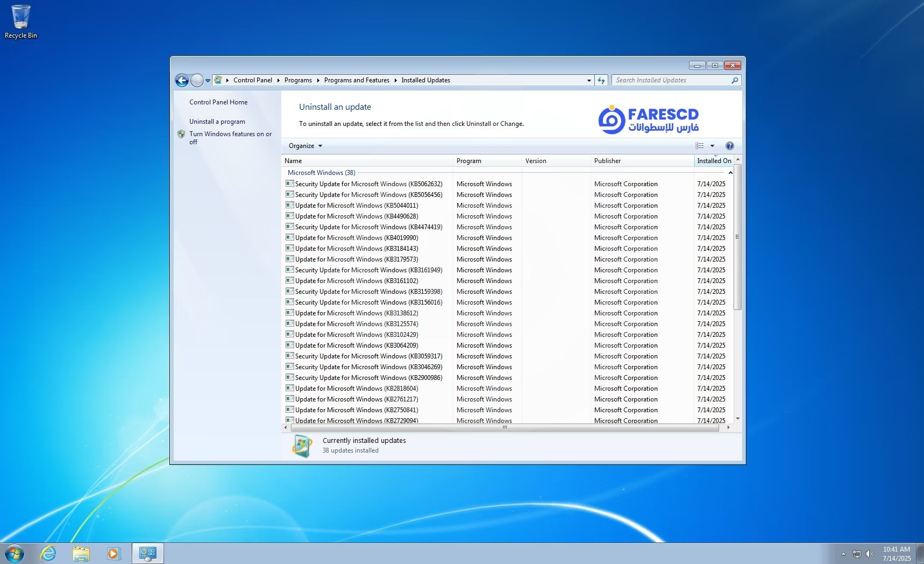Select Update KB3184143 row
Image resolution: width=924 pixels, height=564 pixels.
pos(507,249)
